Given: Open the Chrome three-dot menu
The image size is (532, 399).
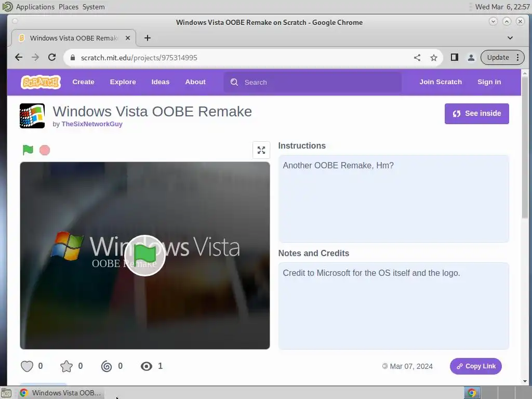Looking at the screenshot, I should click(x=518, y=57).
